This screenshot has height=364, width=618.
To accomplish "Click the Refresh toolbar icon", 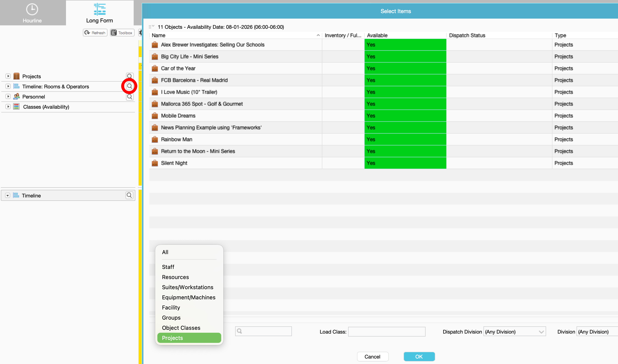I will (95, 33).
